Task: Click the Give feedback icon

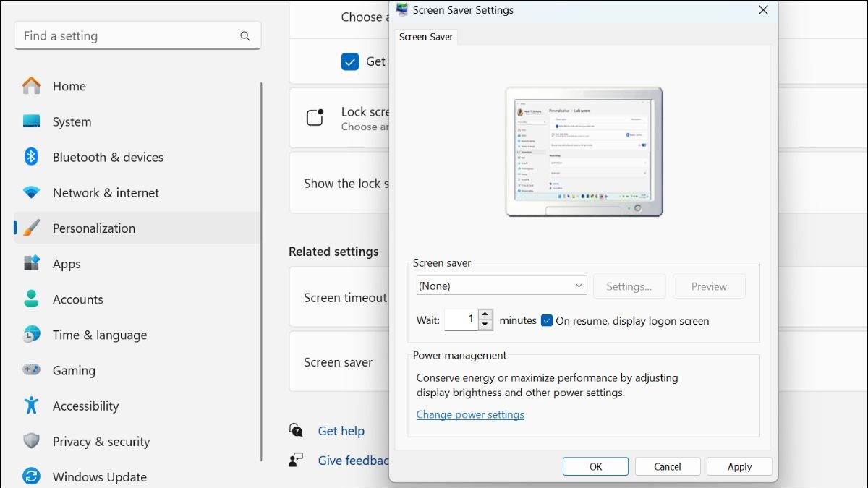Action: pos(296,461)
